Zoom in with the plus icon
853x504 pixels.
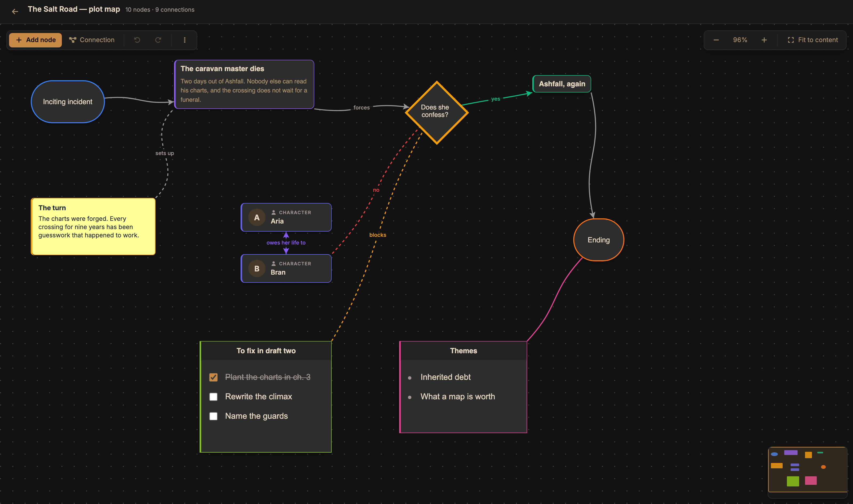tap(764, 40)
